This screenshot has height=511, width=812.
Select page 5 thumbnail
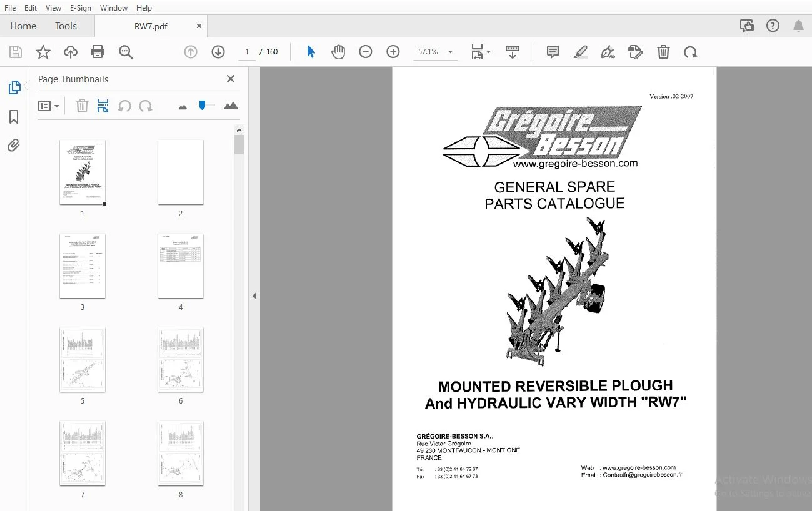(x=83, y=360)
